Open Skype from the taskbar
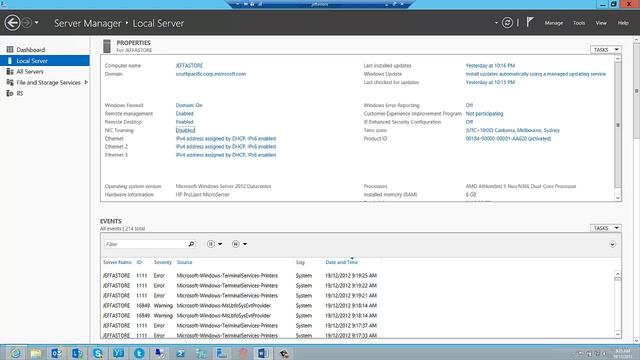Viewport: 640px width, 360px height. click(98, 353)
